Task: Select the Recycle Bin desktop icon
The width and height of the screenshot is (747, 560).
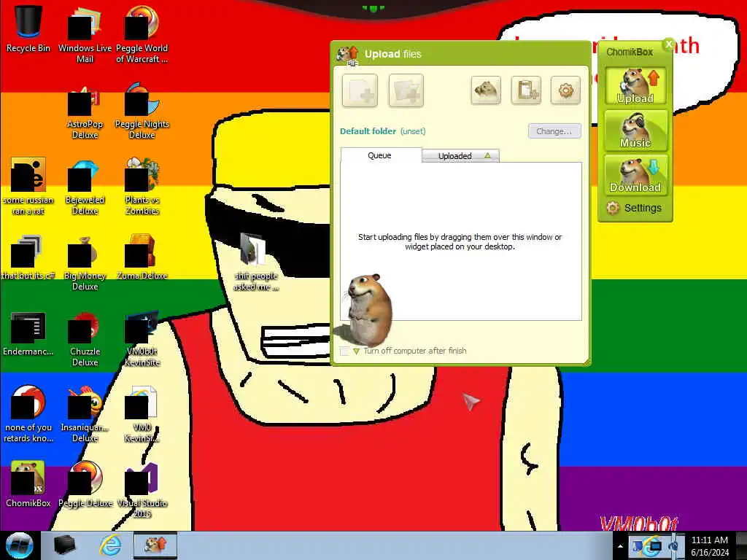Action: click(x=28, y=28)
